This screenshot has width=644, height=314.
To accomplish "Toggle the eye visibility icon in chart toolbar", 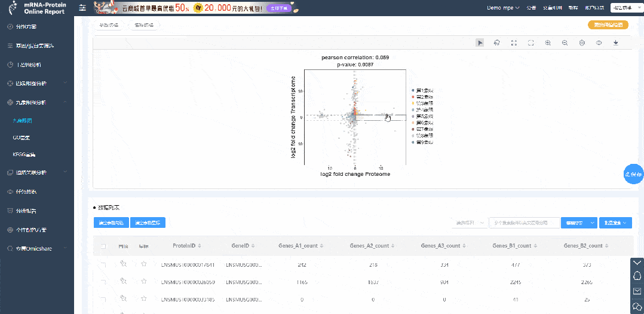I will tap(599, 42).
